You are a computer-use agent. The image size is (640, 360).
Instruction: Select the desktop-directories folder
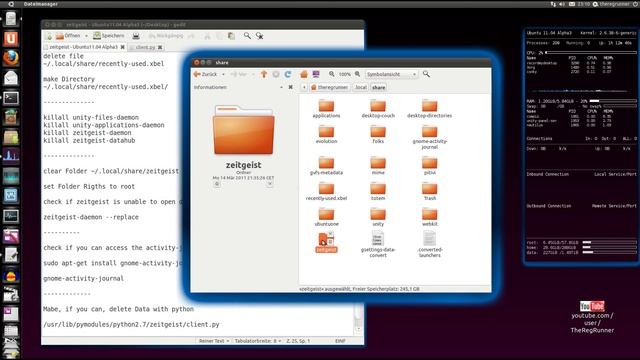tap(429, 109)
